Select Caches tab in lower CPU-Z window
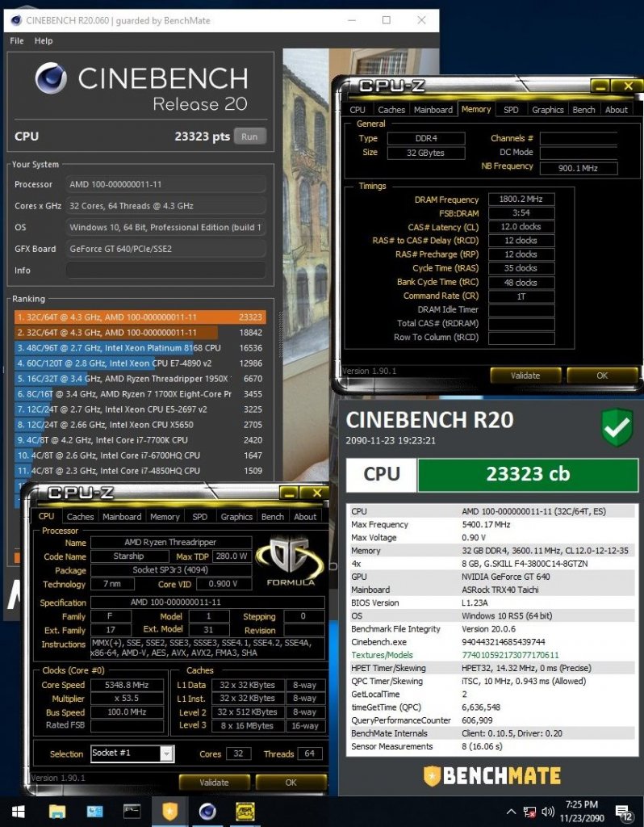644x827 pixels. (80, 517)
